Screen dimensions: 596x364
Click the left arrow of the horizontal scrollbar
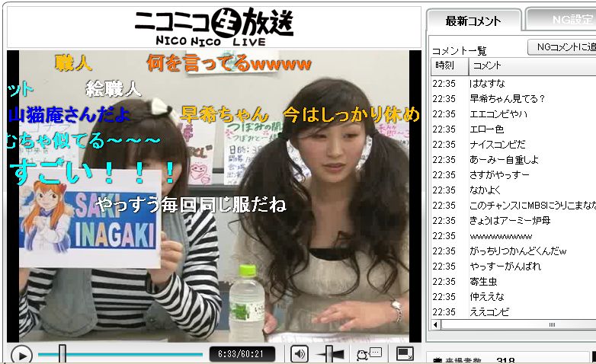tap(436, 324)
